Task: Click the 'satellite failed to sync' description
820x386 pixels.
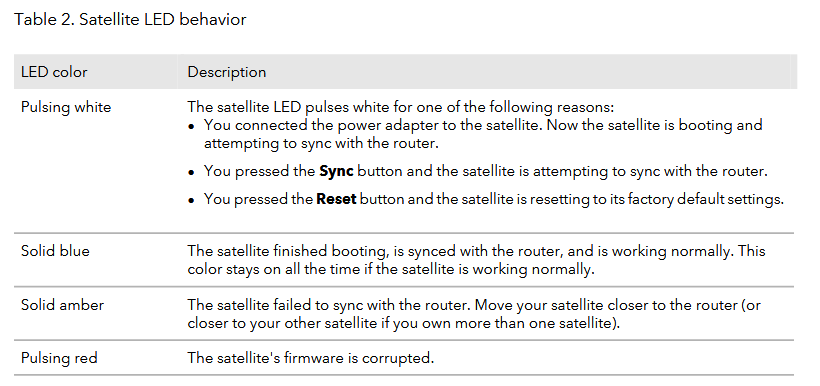Action: [x=474, y=314]
